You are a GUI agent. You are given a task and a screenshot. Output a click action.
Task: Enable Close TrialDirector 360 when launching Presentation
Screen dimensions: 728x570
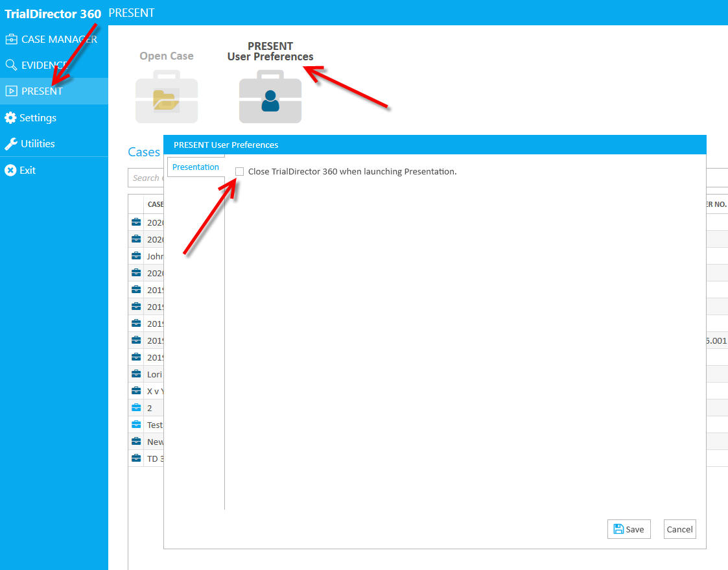coord(240,171)
